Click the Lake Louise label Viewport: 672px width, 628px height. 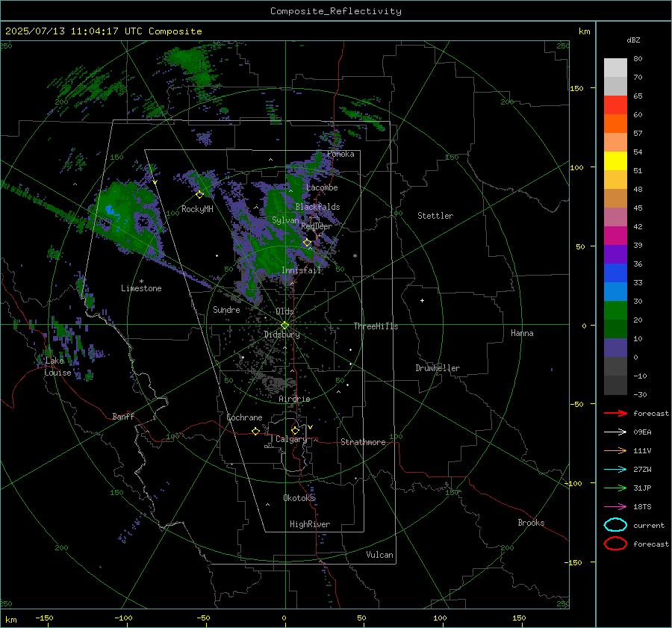click(x=57, y=367)
